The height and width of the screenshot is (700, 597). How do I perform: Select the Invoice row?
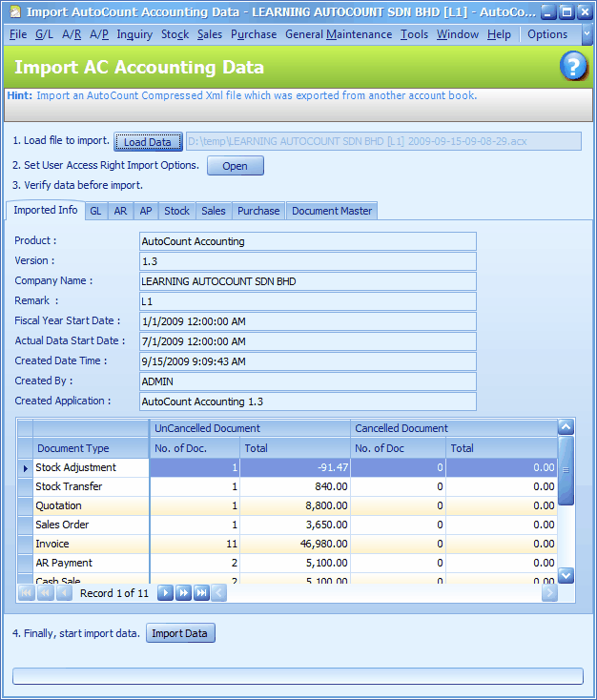click(287, 545)
